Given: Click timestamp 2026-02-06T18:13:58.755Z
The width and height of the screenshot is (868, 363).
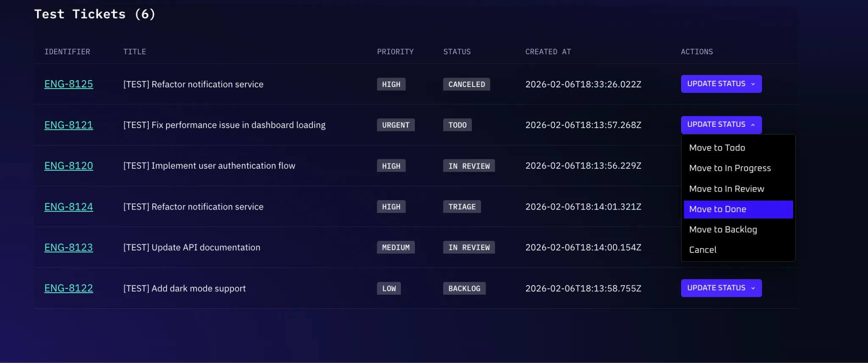Looking at the screenshot, I should [x=583, y=288].
